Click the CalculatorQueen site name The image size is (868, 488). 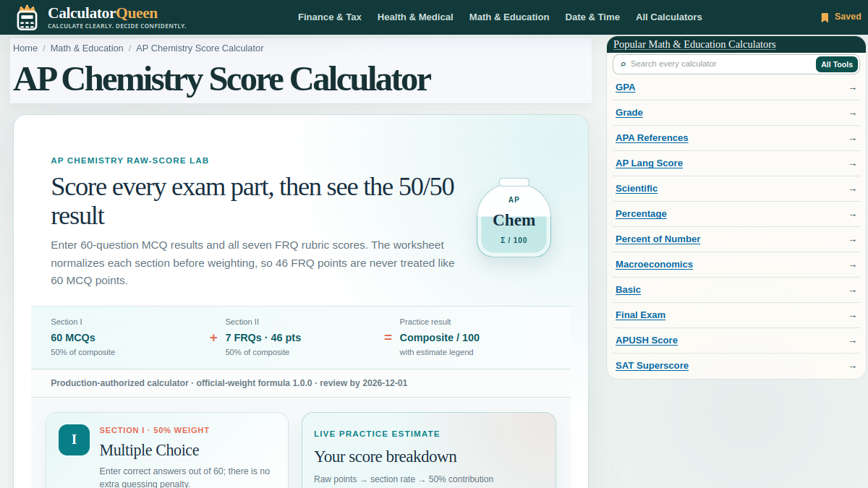point(103,13)
